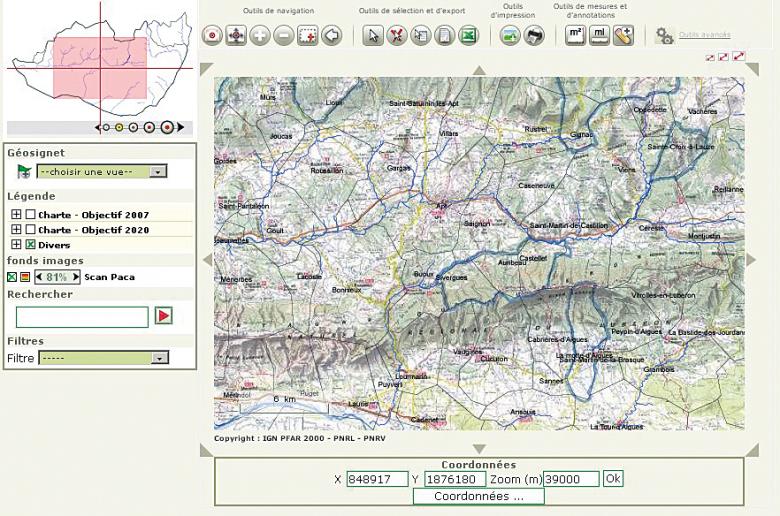
Task: Decrease overview zoom level left arrow
Action: click(x=98, y=127)
